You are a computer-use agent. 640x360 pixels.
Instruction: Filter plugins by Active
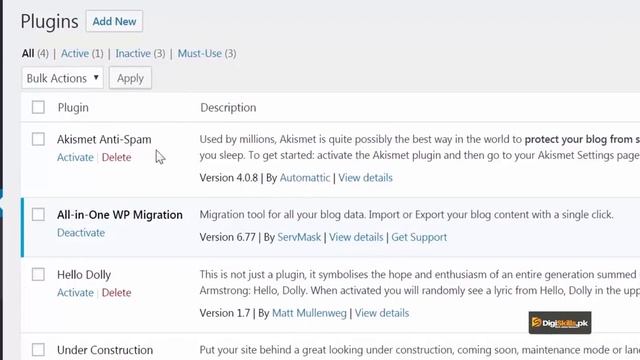click(x=75, y=53)
